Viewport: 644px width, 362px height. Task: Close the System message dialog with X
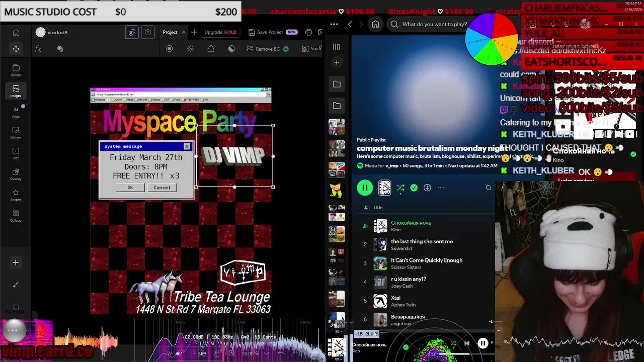coord(187,146)
